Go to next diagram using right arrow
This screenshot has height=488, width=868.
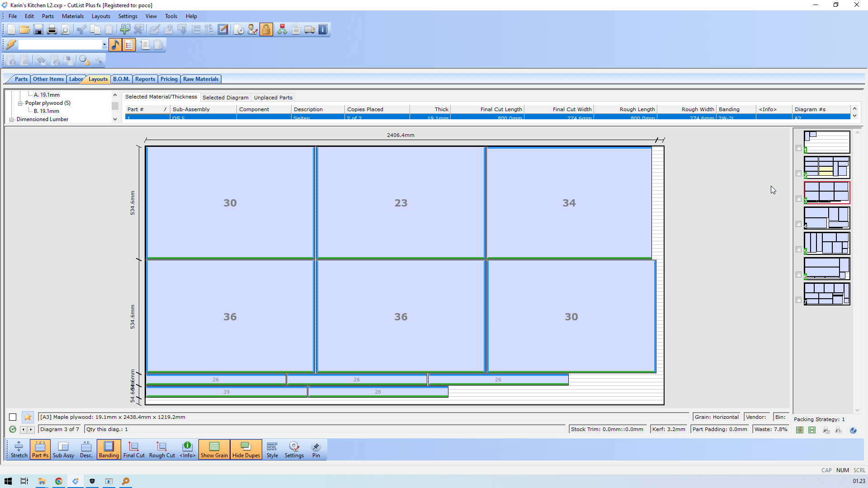pos(31,430)
